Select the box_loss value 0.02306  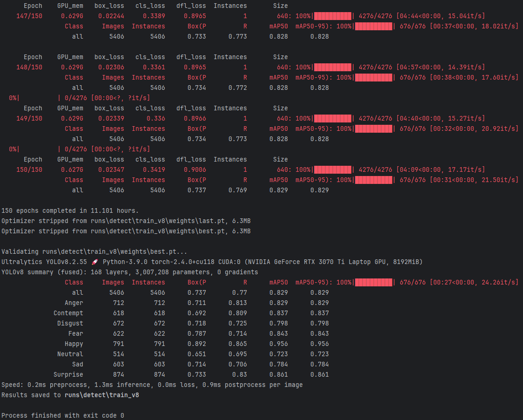(x=111, y=67)
